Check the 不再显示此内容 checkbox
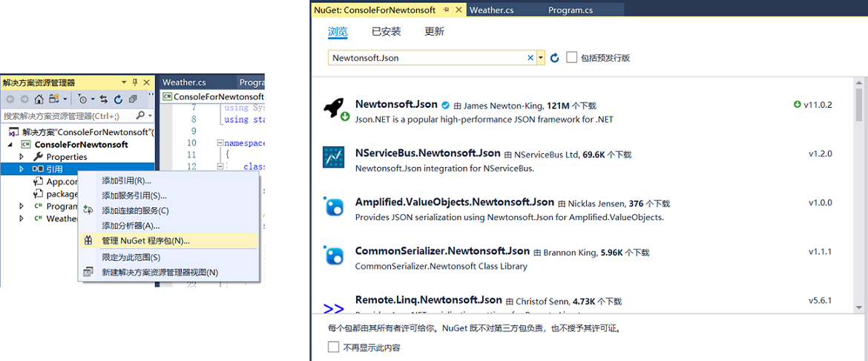This screenshot has height=361, width=868. [x=333, y=347]
